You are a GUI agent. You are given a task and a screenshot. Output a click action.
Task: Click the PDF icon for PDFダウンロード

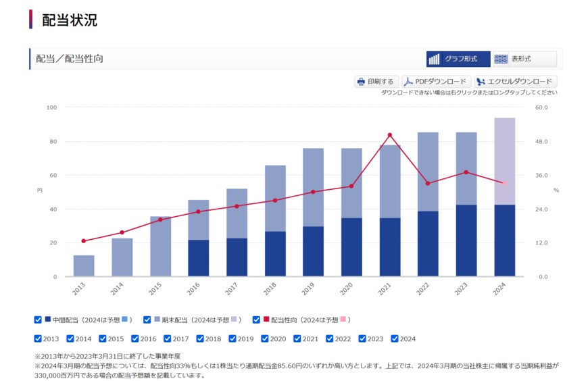(x=408, y=82)
